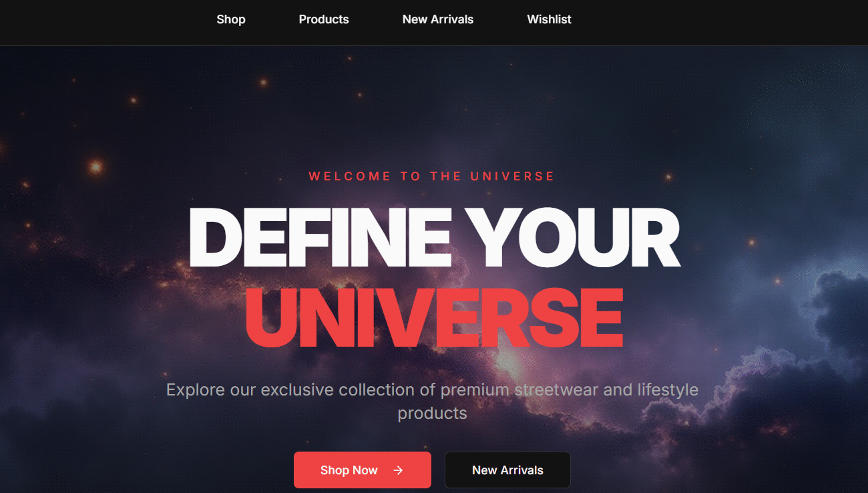Select the WELCOME TO THE UNIVERSE tagline
Image resolution: width=868 pixels, height=493 pixels.
432,176
